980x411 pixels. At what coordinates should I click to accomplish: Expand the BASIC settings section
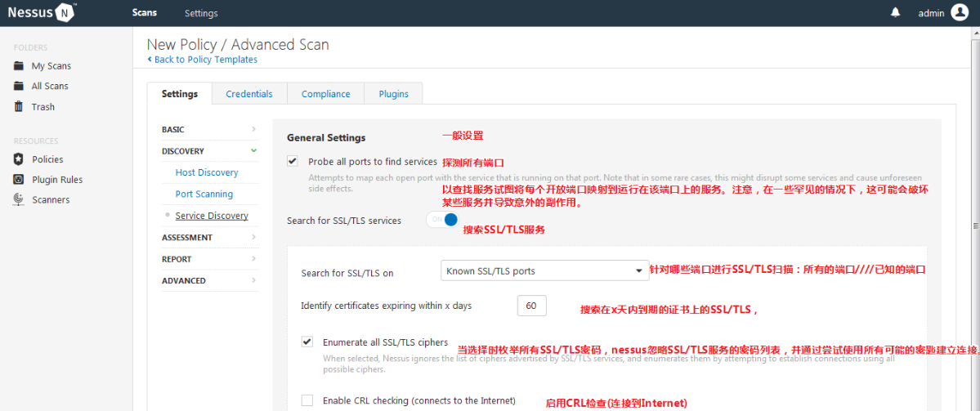coord(209,129)
